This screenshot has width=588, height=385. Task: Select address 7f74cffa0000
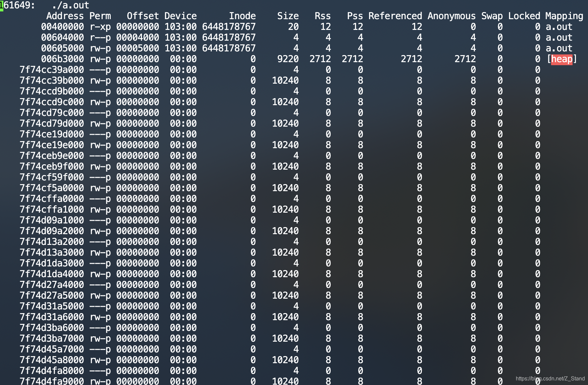tap(52, 199)
